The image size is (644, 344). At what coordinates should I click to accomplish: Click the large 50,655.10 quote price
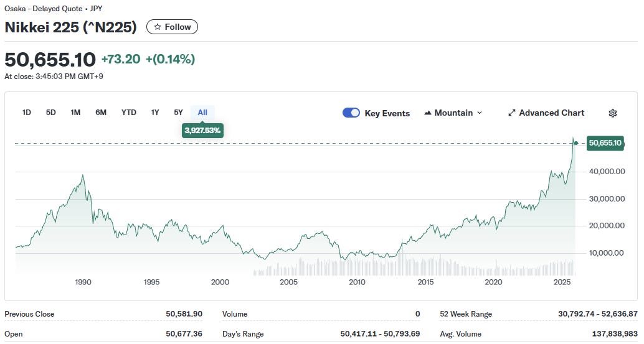tap(50, 60)
